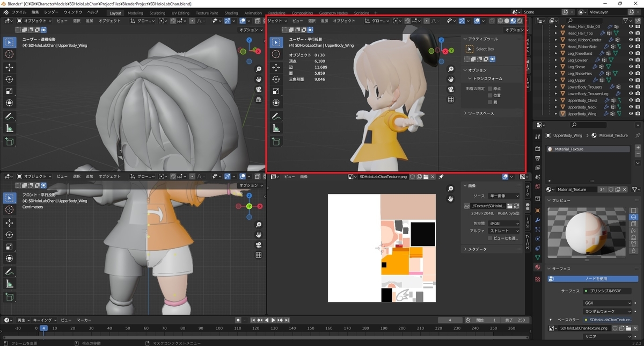Disable rendering for LowerBody_Trousers camera icon
This screenshot has height=346, width=644.
point(639,87)
